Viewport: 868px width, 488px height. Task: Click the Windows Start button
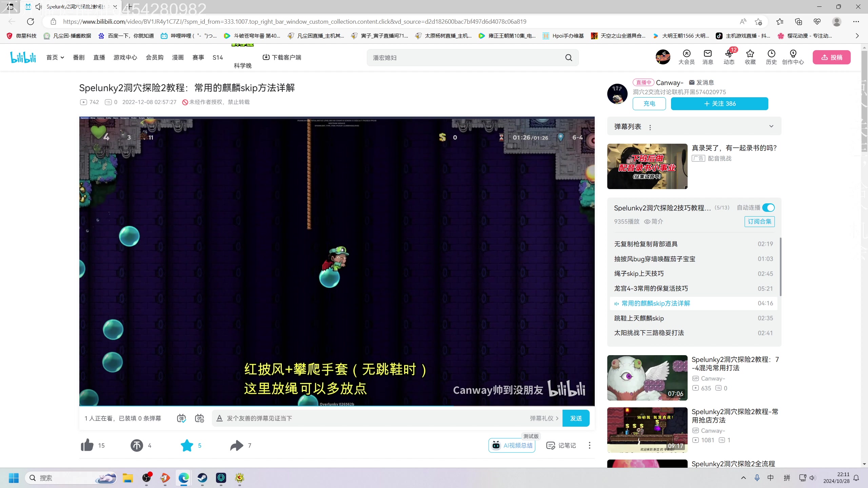click(14, 478)
